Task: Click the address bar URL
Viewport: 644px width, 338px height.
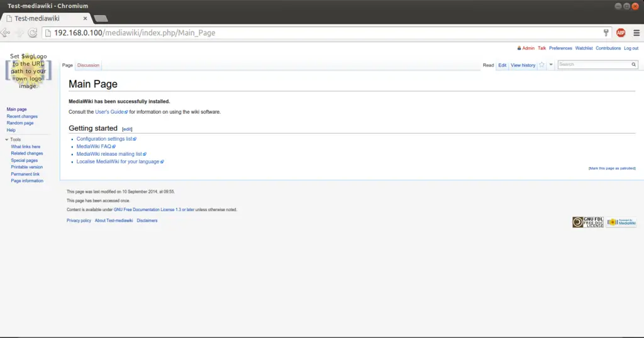Action: coord(135,33)
